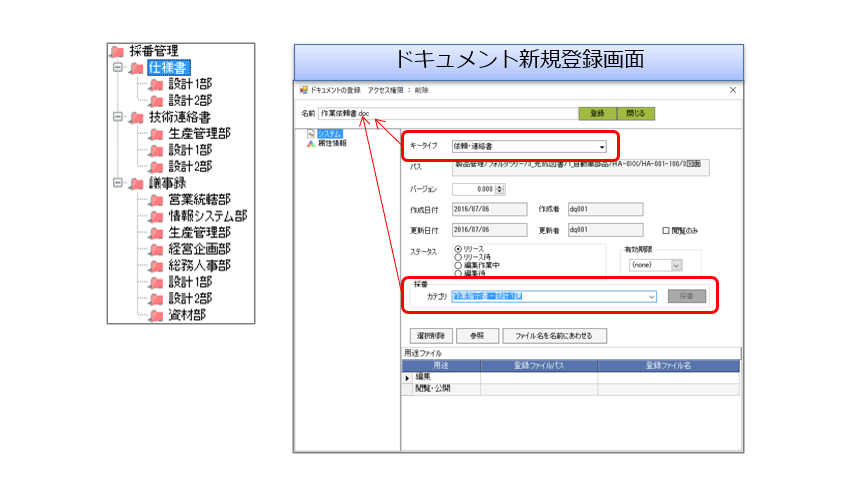Screen dimensions: 841x502
Task: Open the 有効期限 (none) dropdown
Action: pos(676,265)
